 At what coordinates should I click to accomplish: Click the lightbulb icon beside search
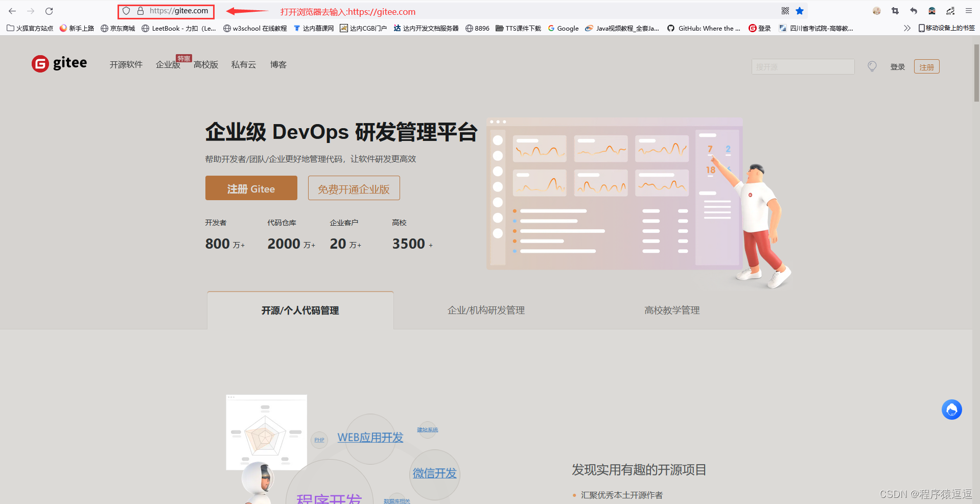click(872, 66)
